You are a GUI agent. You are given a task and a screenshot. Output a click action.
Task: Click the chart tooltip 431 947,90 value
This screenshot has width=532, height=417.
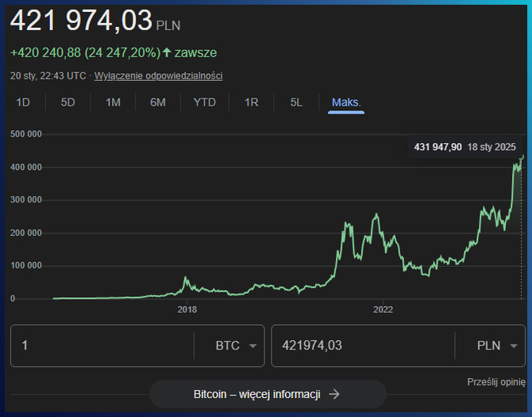tap(438, 147)
